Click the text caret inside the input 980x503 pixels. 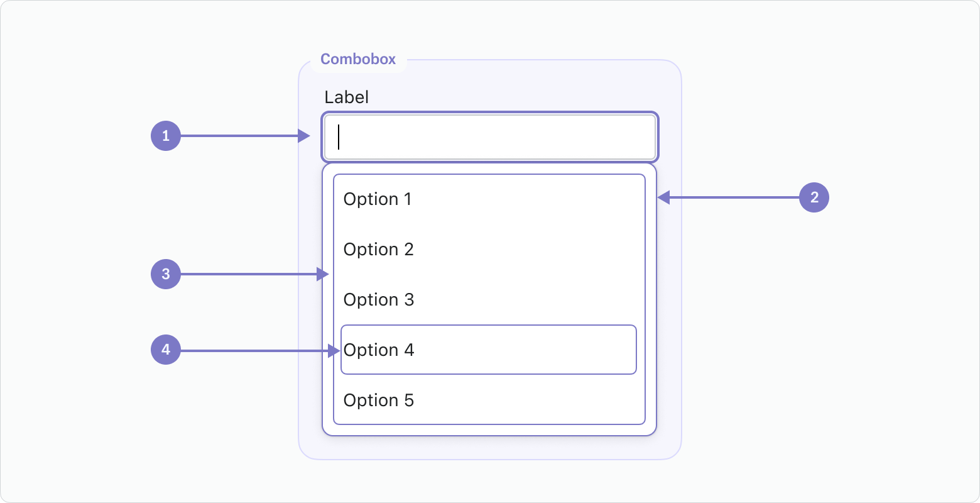pos(339,137)
